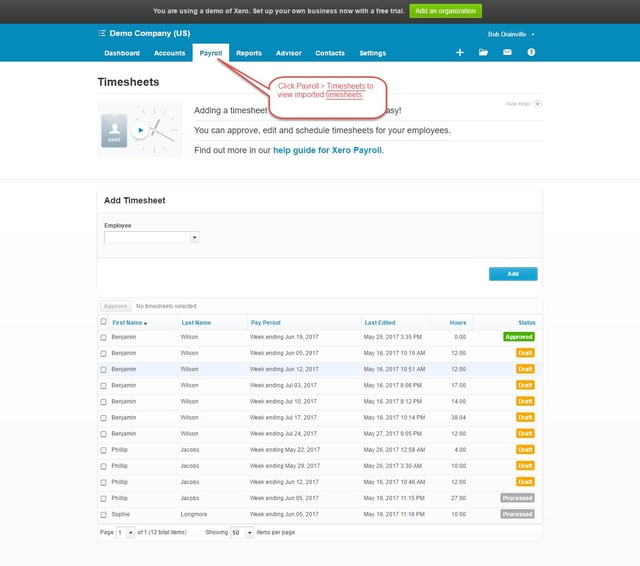The width and height of the screenshot is (640, 566).
Task: Open the mail envelope icon
Action: click(x=507, y=52)
